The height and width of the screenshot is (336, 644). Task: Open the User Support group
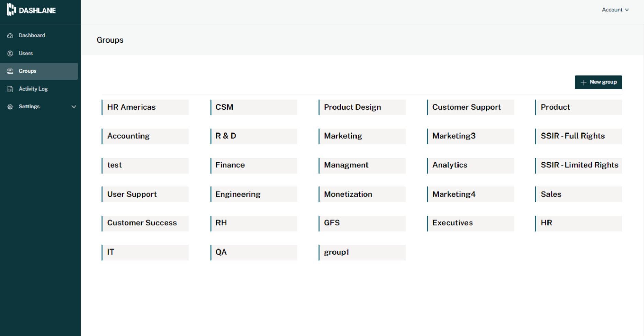145,194
